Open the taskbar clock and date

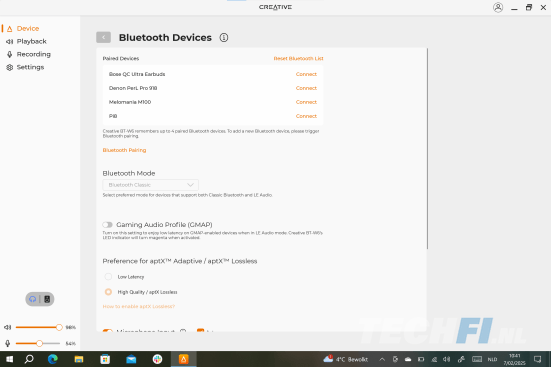514,359
